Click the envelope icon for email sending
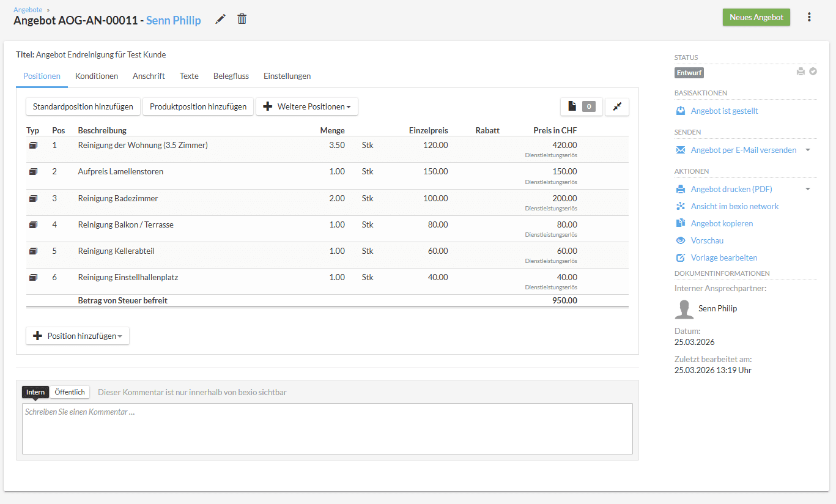This screenshot has height=504, width=836. coord(681,150)
